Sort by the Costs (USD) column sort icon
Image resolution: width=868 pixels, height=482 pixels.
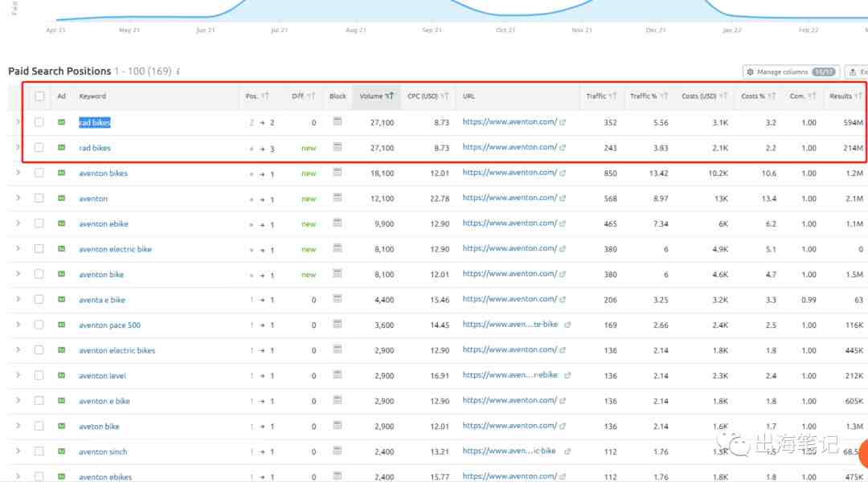pyautogui.click(x=723, y=96)
